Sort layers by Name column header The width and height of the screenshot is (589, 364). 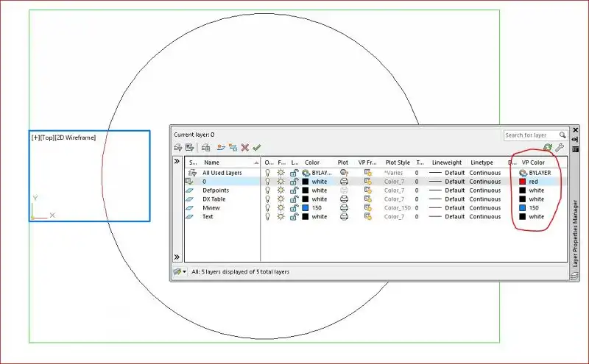(211, 163)
